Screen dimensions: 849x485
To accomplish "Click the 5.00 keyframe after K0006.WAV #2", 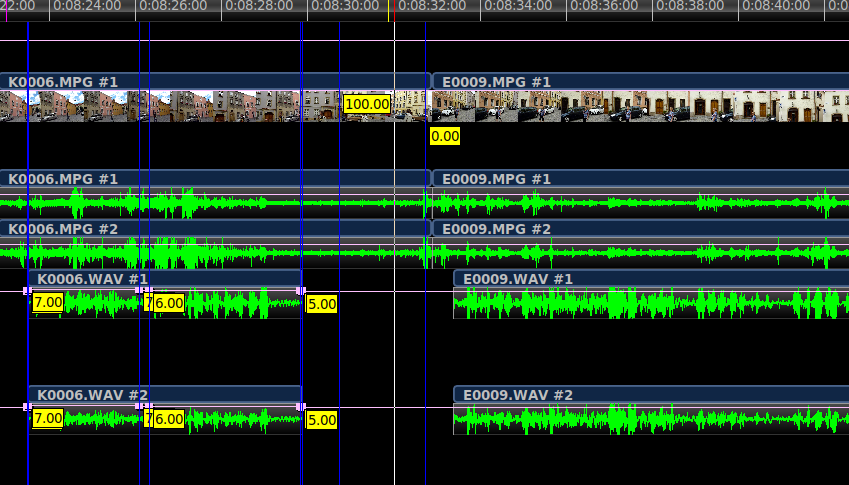I will click(321, 420).
